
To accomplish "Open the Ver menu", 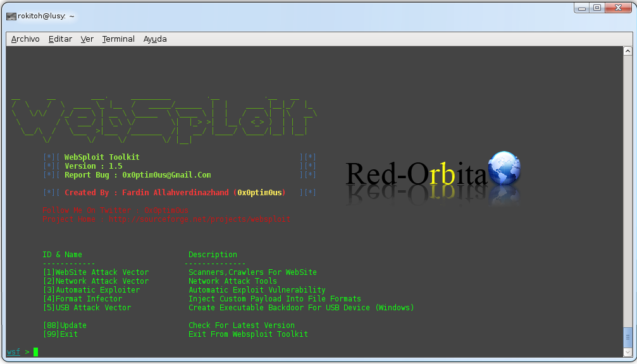I will click(x=87, y=39).
